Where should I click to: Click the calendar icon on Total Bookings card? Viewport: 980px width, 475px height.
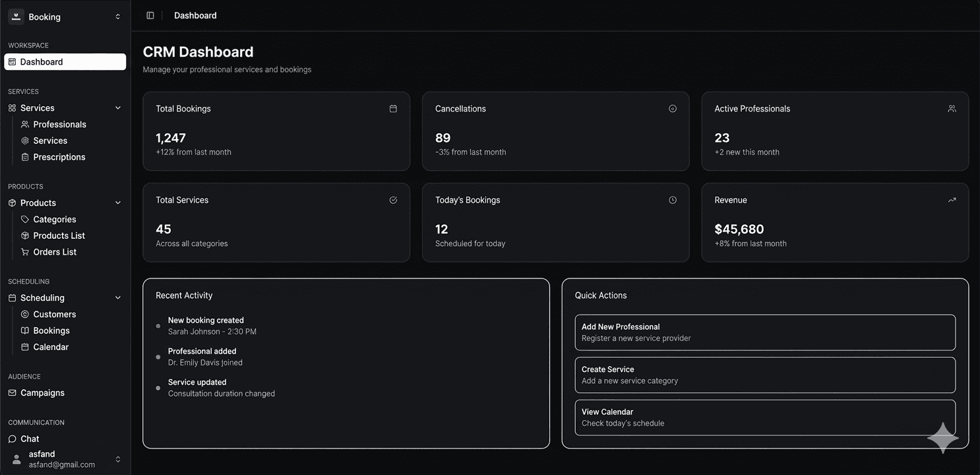pos(393,108)
